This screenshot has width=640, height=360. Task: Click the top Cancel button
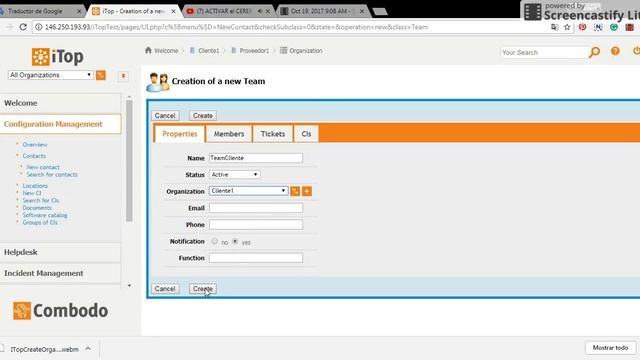point(165,116)
